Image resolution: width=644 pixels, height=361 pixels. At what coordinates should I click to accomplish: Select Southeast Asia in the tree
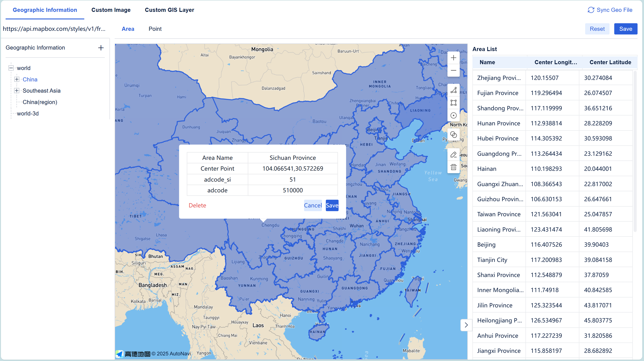pyautogui.click(x=42, y=91)
